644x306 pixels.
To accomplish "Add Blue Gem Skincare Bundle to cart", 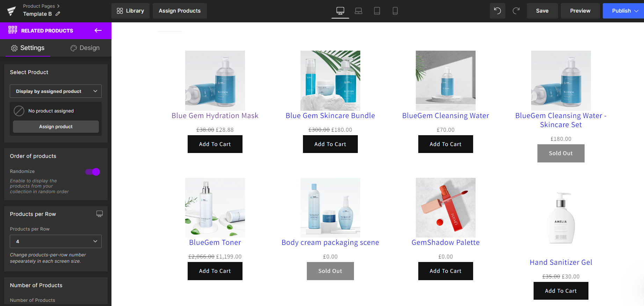I will (x=330, y=144).
